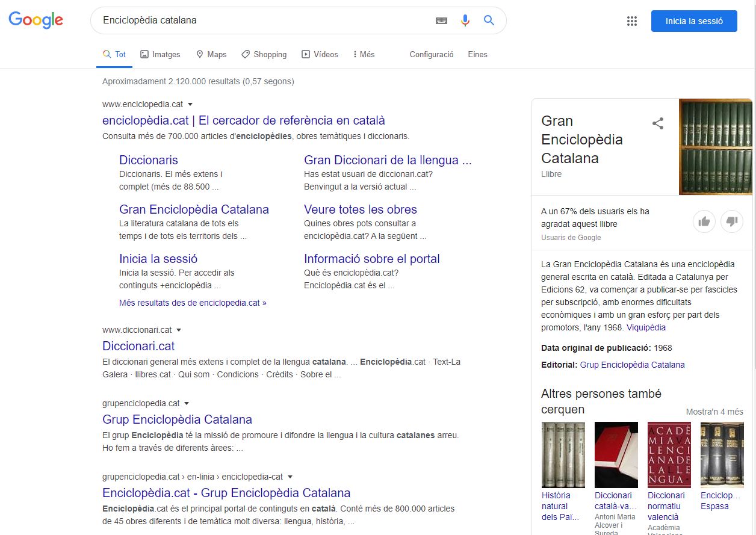Give thumbs down to this book
756x535 pixels.
coord(732,221)
